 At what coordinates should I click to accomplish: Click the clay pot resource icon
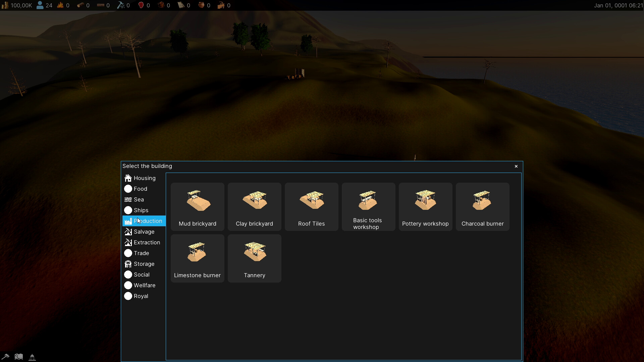click(201, 5)
